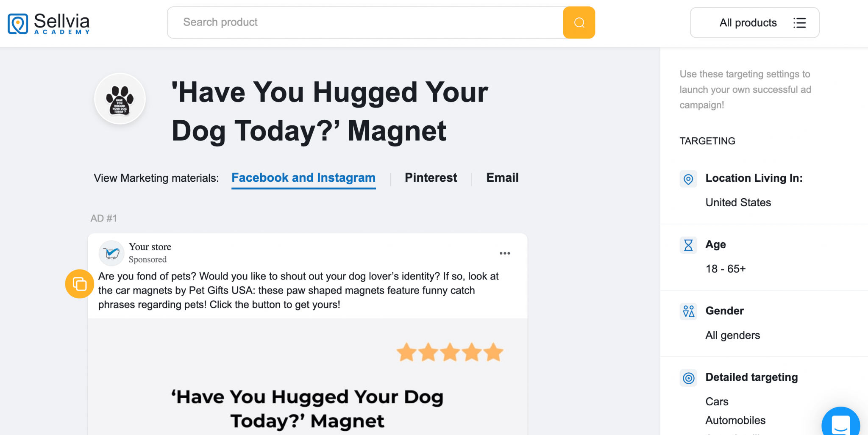
Task: Click the orange copy ad icon
Action: [x=79, y=284]
